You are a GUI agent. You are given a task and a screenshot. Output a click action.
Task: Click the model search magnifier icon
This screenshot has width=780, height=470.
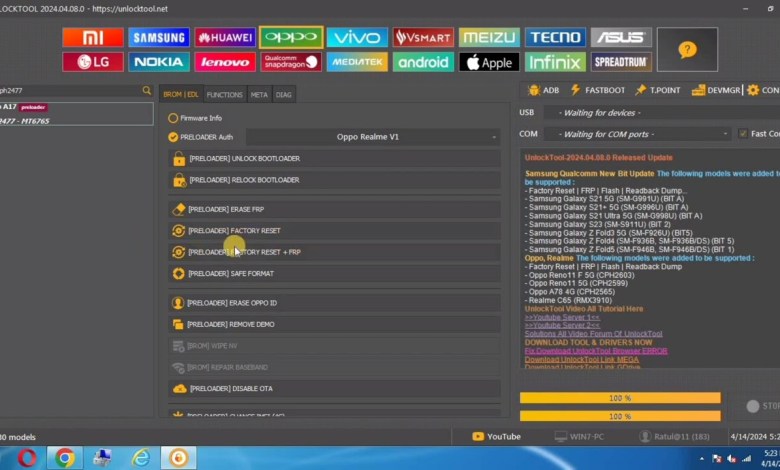click(x=146, y=91)
